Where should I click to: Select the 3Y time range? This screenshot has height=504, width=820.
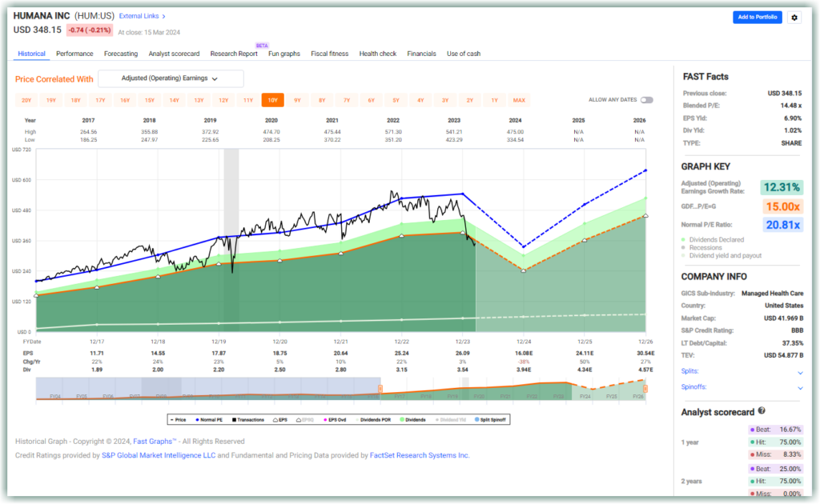point(445,100)
